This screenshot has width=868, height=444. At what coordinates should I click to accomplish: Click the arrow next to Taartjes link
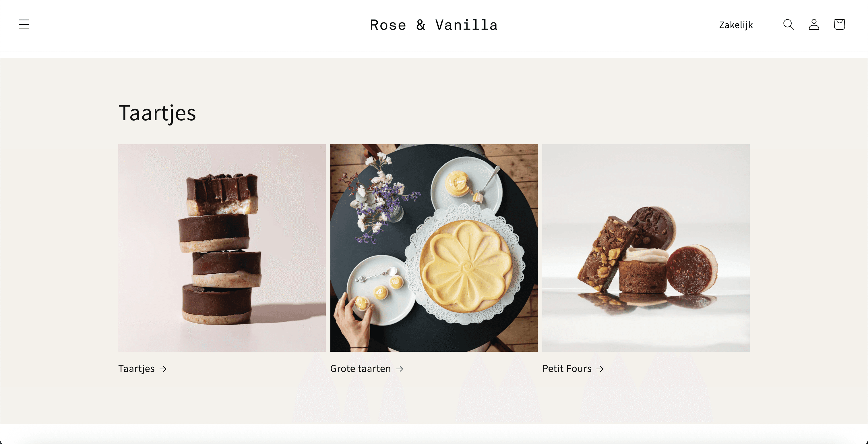(163, 369)
